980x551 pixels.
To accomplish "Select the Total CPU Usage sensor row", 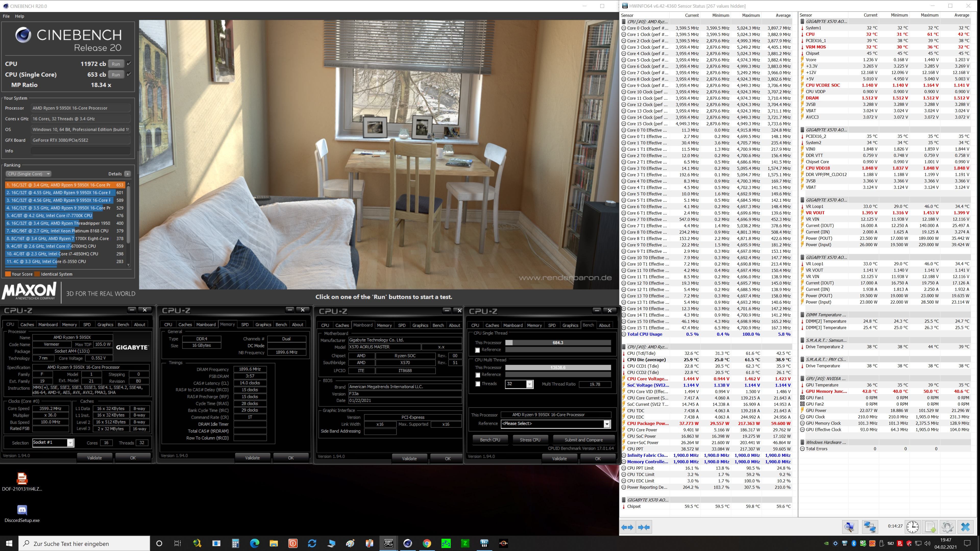I will (x=706, y=334).
